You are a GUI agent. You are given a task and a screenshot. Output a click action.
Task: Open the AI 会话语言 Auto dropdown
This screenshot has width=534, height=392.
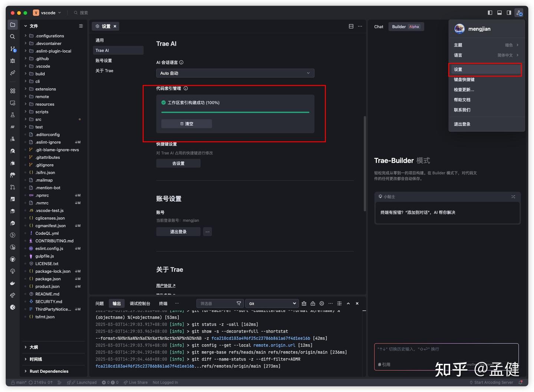[x=235, y=73]
